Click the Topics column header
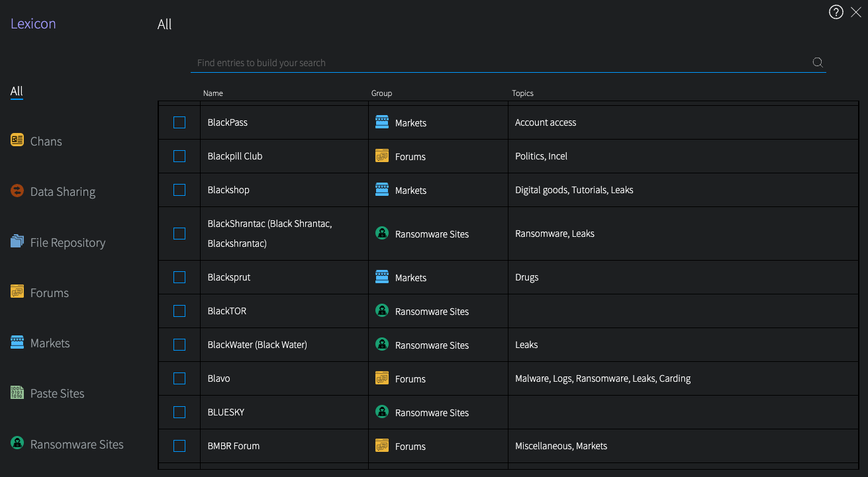 tap(522, 93)
